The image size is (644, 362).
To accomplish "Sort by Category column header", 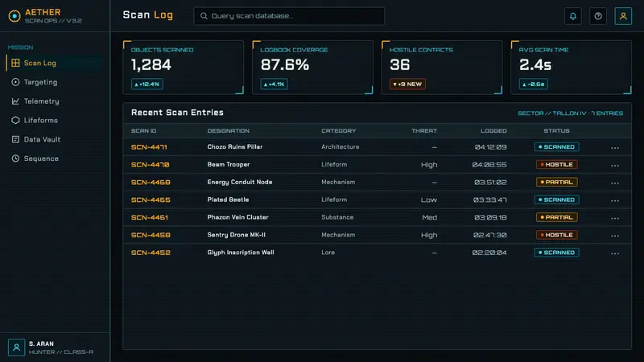I will pos(338,131).
